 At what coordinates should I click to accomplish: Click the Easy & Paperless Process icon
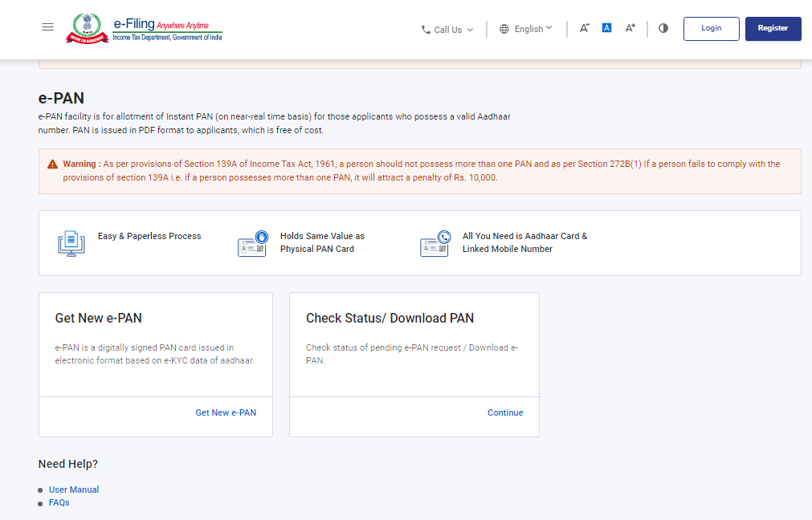(71, 244)
